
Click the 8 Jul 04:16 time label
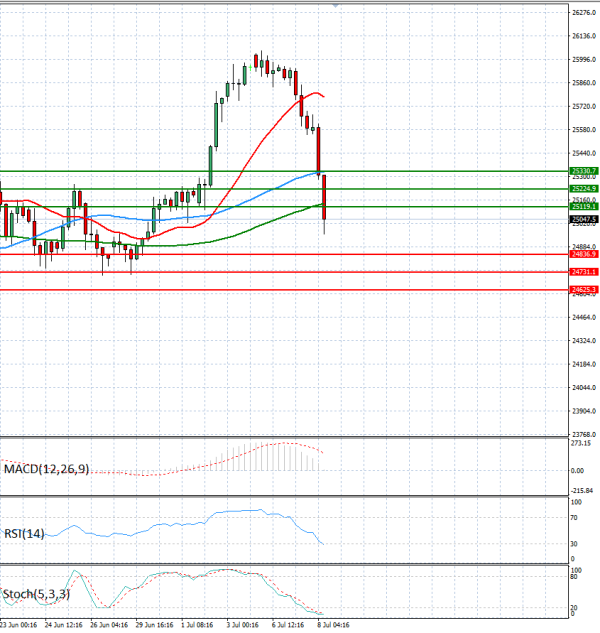point(333,625)
